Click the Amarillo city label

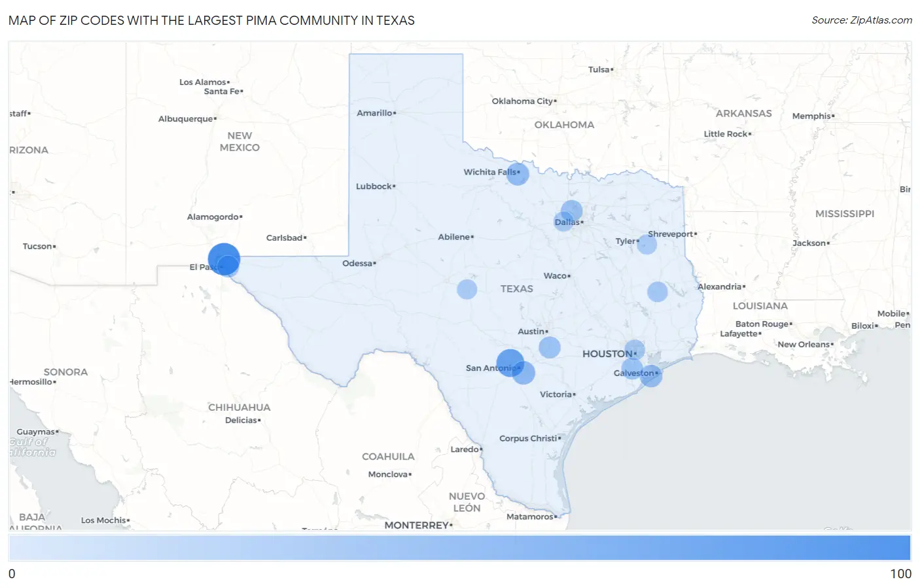[x=374, y=113]
